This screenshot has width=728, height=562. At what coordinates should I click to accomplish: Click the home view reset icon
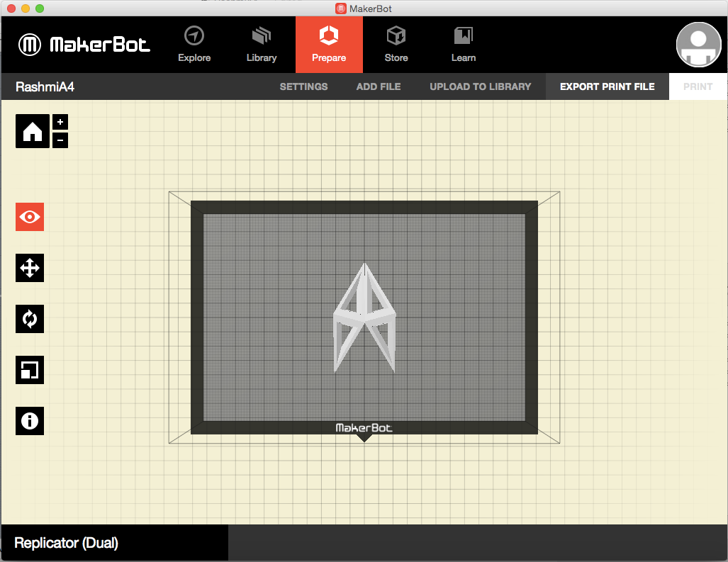tap(33, 131)
